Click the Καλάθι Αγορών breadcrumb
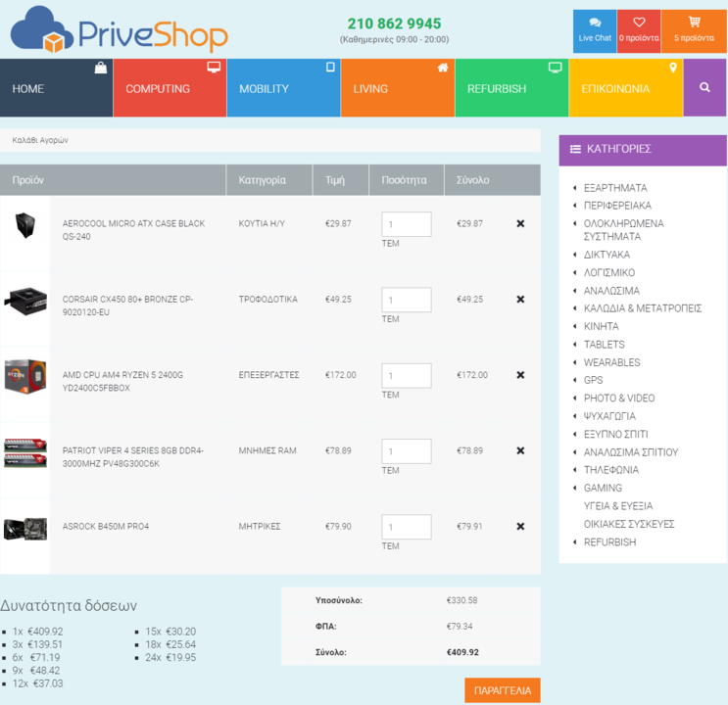Screen dimensions: 728x705 [40, 140]
